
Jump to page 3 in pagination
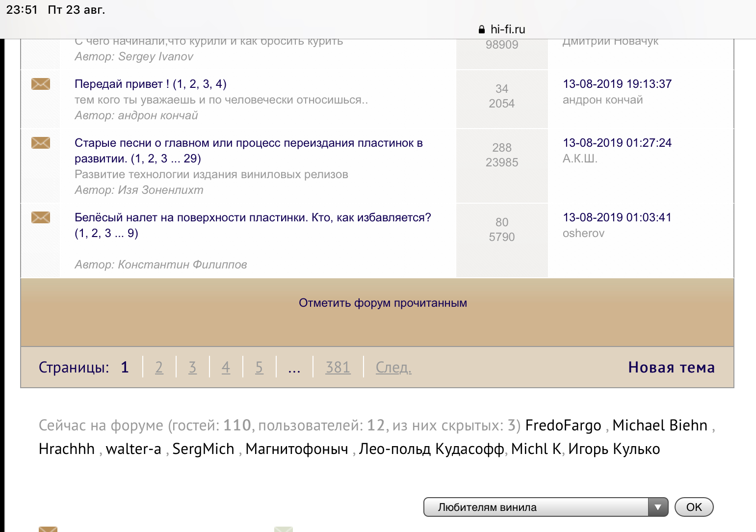point(192,367)
